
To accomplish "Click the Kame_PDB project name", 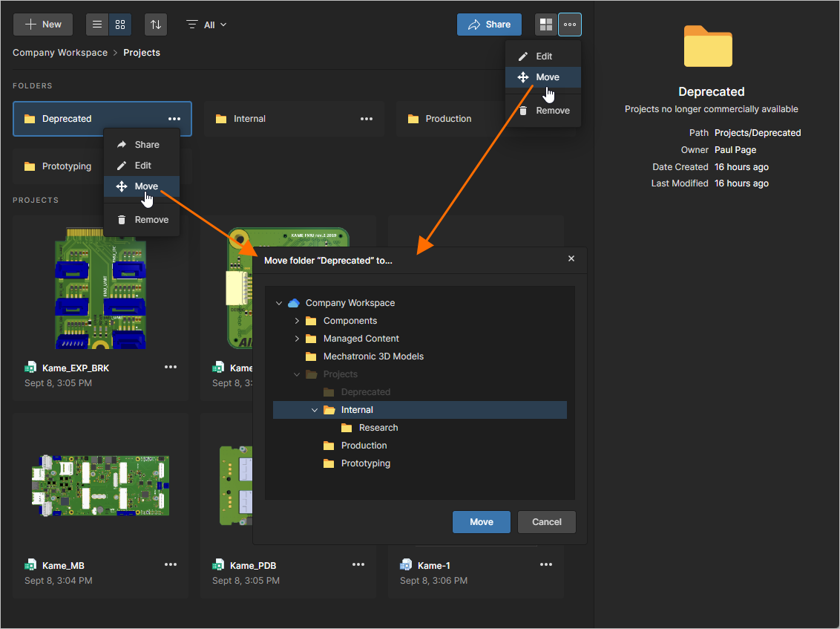I will [x=253, y=566].
